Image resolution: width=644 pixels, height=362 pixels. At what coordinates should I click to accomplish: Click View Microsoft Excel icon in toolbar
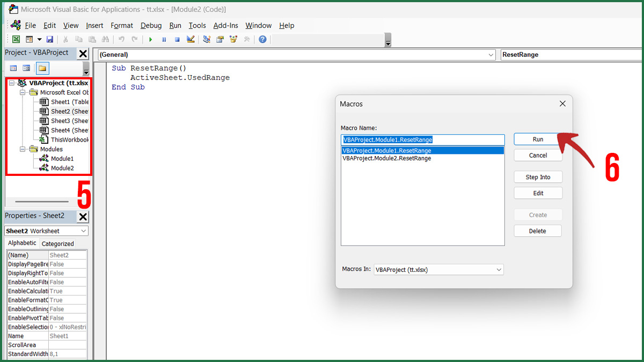(17, 39)
